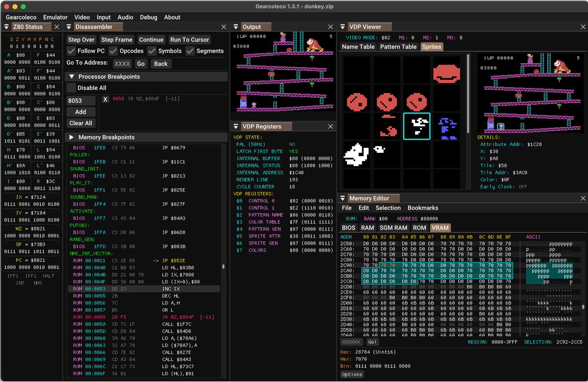Viewport: 588px width, 382px height.
Task: Close the VDP Viewer panel
Action: point(583,27)
